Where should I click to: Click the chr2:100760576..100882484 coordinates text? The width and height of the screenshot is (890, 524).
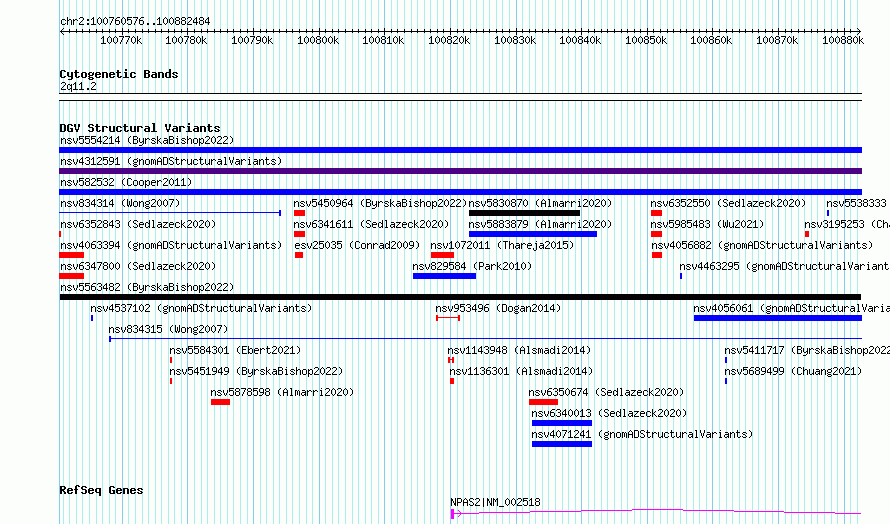click(135, 21)
